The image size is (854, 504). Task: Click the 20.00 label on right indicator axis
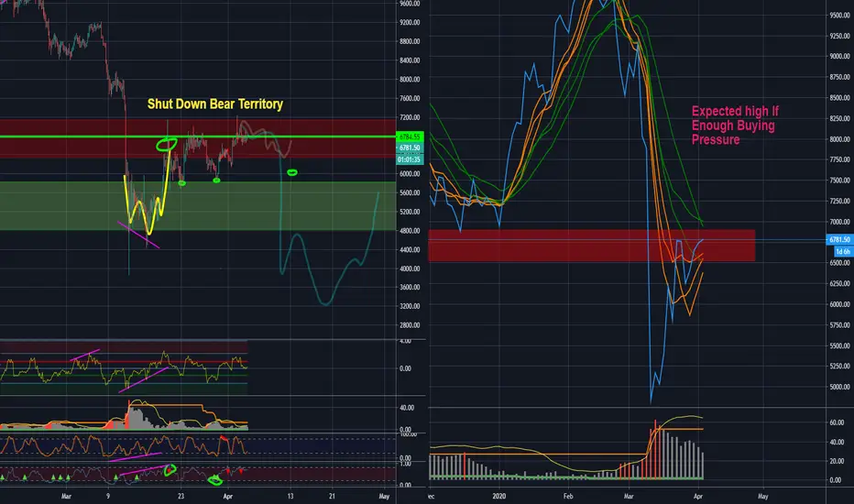coord(837,461)
